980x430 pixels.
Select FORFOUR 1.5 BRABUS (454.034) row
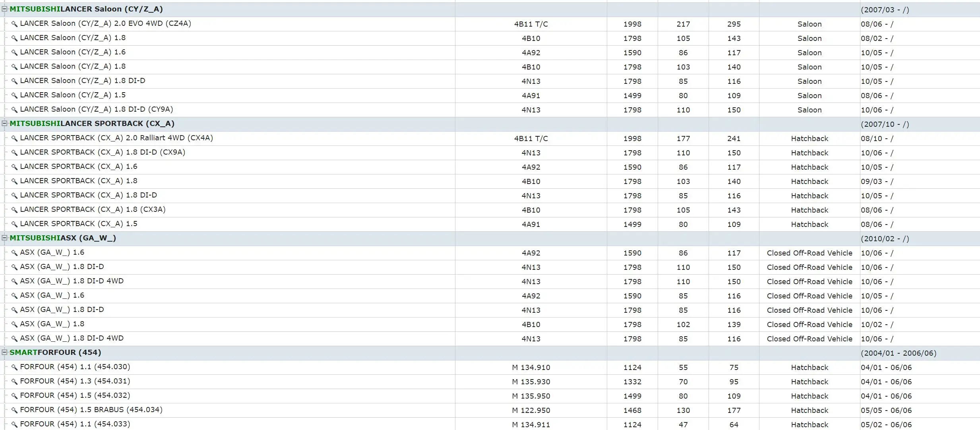(490, 410)
